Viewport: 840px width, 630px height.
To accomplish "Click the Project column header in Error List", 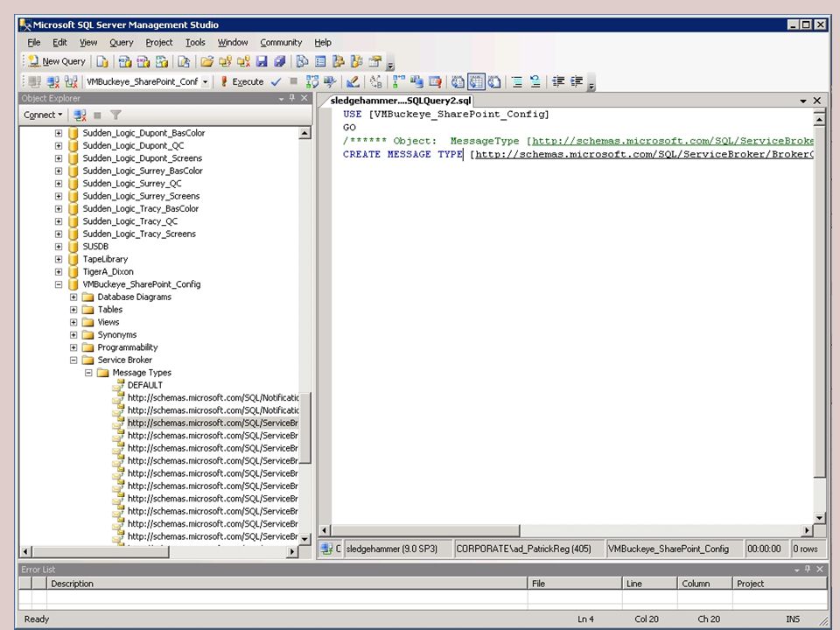I will (x=780, y=584).
